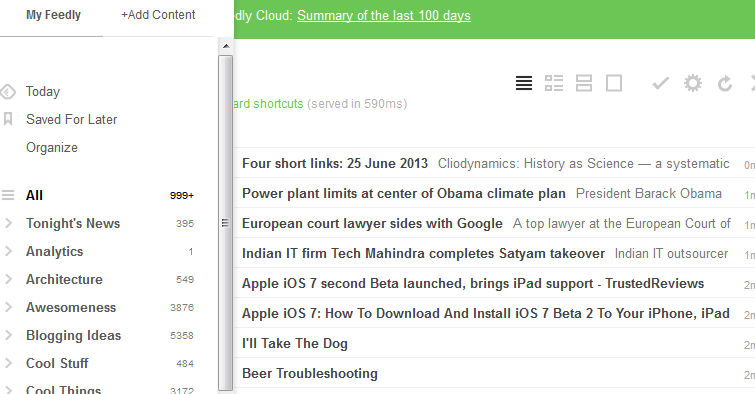Click the 549 unread count badge

[x=185, y=279]
